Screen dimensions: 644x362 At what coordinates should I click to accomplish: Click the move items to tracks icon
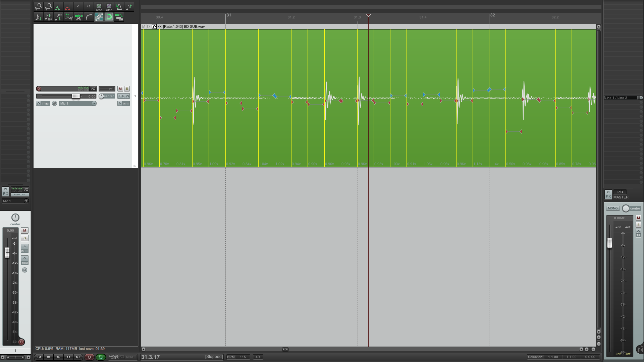pos(119,17)
